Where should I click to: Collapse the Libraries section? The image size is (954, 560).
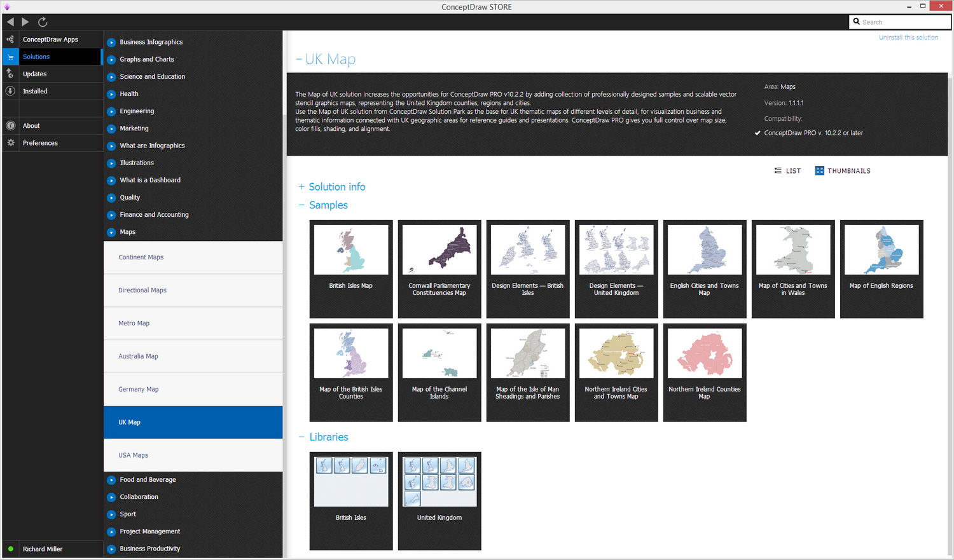pos(301,437)
